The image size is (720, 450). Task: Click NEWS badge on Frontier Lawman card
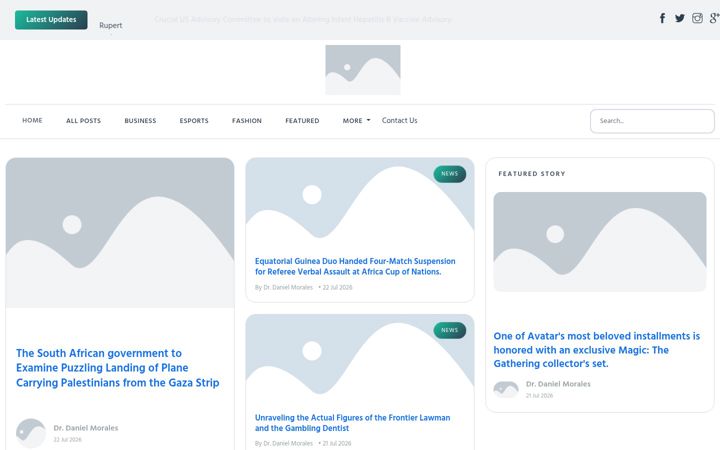(450, 330)
